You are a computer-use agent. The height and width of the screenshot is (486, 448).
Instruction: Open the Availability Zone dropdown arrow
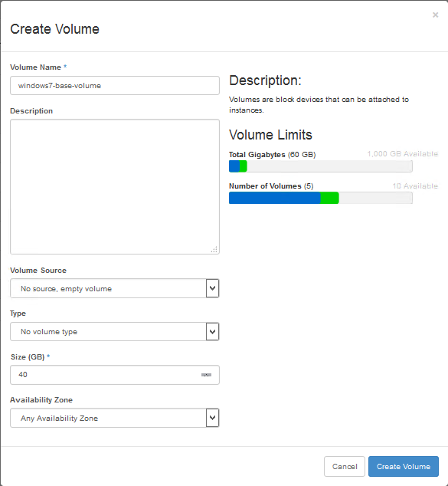pos(212,418)
